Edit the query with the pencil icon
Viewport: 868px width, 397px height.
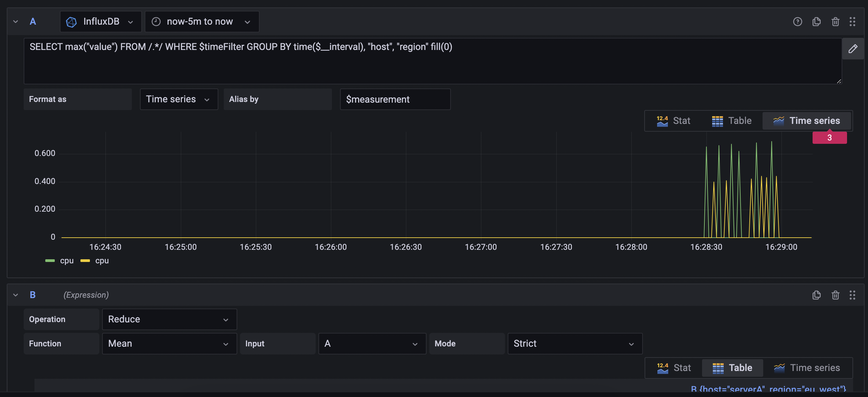click(x=853, y=48)
